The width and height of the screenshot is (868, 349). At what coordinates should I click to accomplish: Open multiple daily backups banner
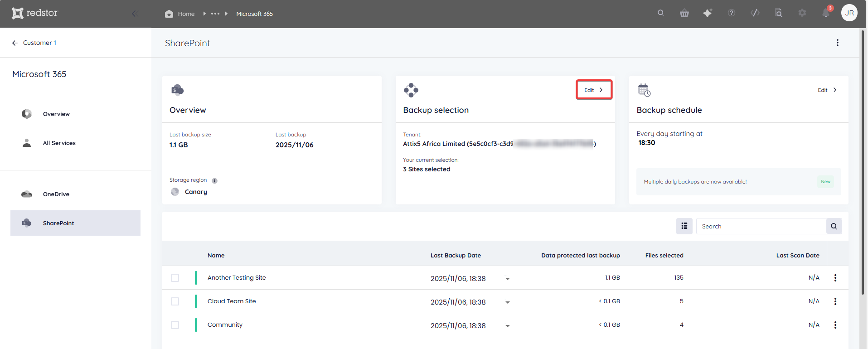738,182
